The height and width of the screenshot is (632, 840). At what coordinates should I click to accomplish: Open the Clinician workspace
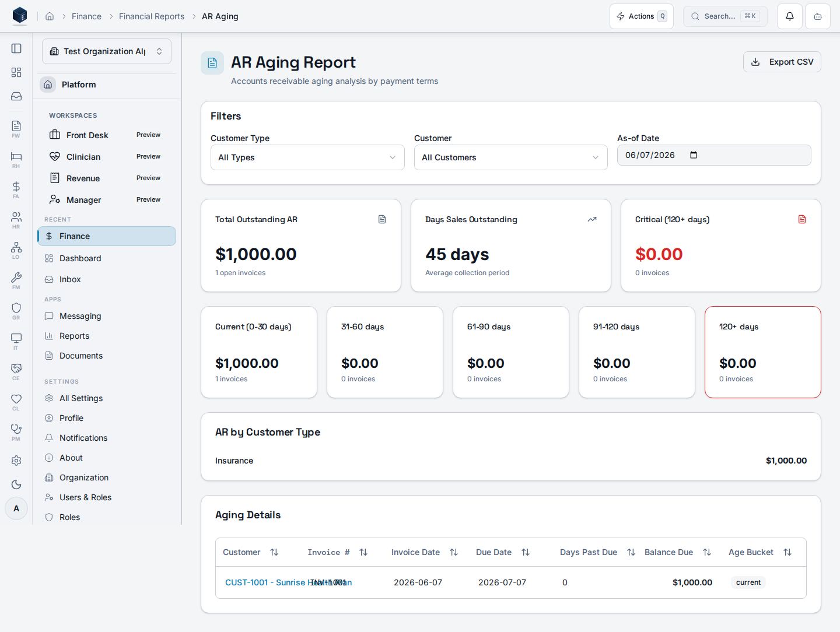pyautogui.click(x=107, y=157)
